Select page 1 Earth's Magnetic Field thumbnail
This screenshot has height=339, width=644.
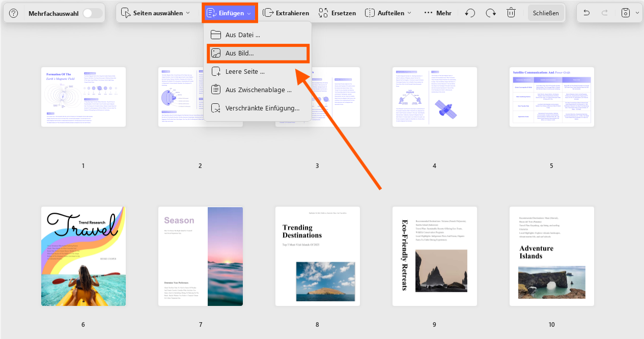click(83, 97)
